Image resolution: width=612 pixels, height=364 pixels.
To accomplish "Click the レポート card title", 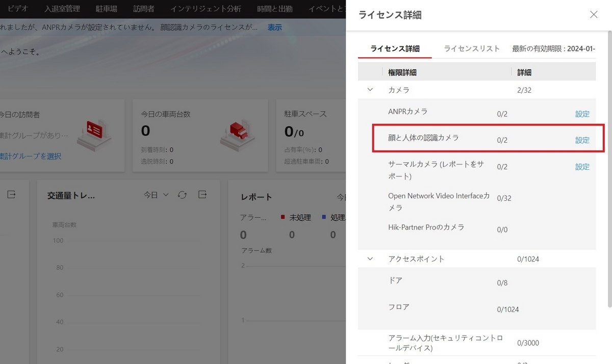I will click(x=256, y=197).
